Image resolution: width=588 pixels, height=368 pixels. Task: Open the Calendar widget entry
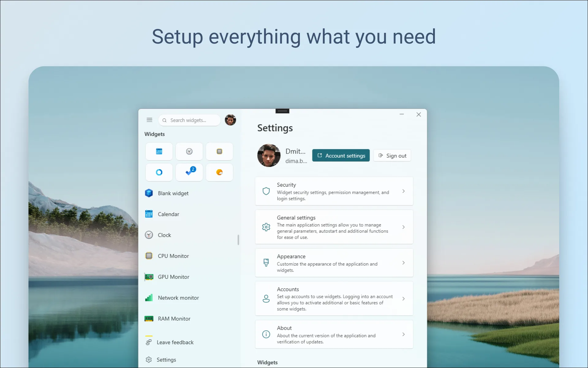pos(190,214)
